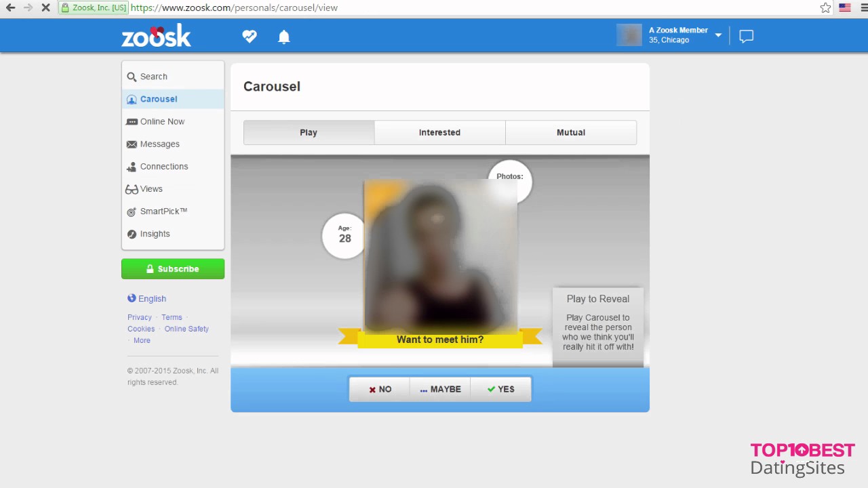Click the Connections people icon

(x=132, y=167)
